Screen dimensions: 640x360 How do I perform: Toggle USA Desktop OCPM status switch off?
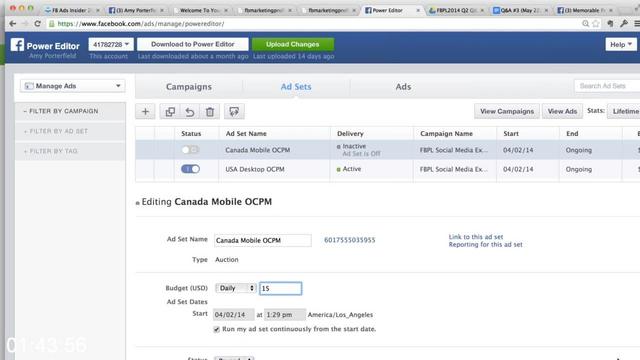coord(190,169)
